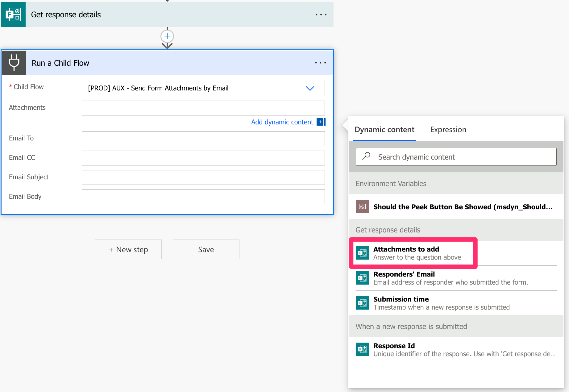Viewport: 569px width, 392px height.
Task: Click the Environment Variables section header
Action: pos(456,183)
